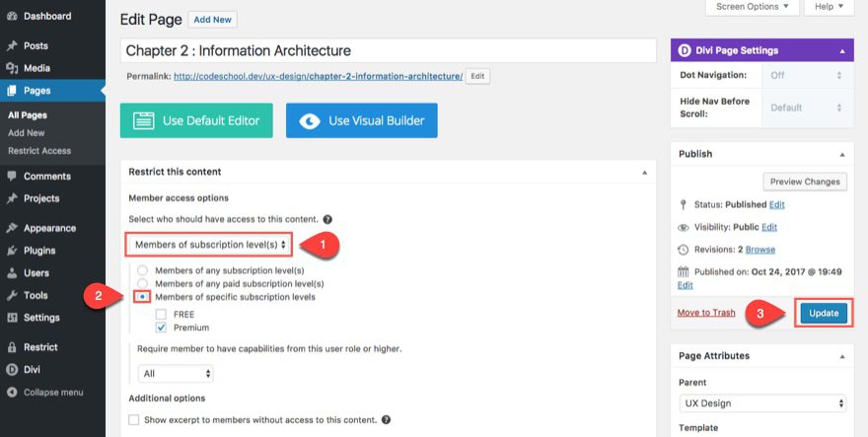
Task: Click the Collapse menu arrow icon
Action: coord(12,392)
